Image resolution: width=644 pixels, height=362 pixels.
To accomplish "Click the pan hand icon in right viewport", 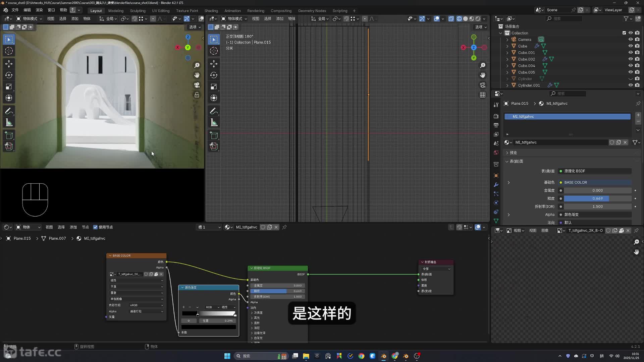I will click(x=482, y=75).
